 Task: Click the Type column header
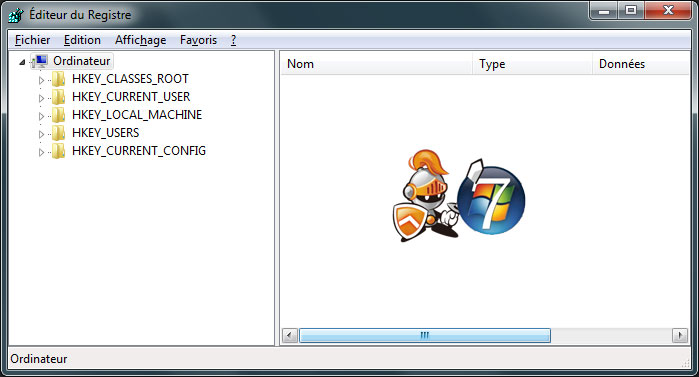coord(533,64)
